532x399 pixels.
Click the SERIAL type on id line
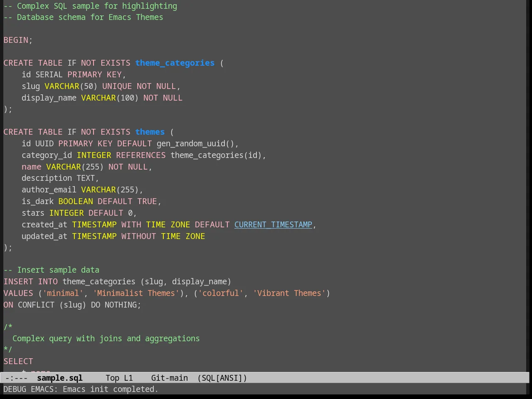pos(49,74)
